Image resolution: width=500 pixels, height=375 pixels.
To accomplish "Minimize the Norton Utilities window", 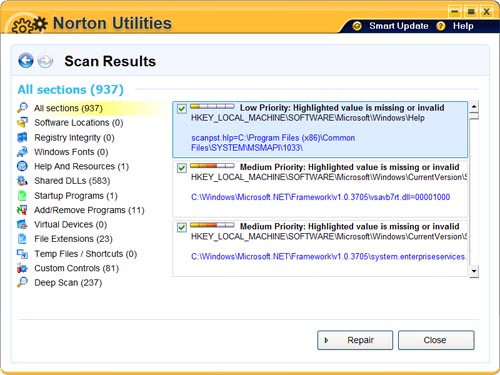I will click(x=455, y=12).
